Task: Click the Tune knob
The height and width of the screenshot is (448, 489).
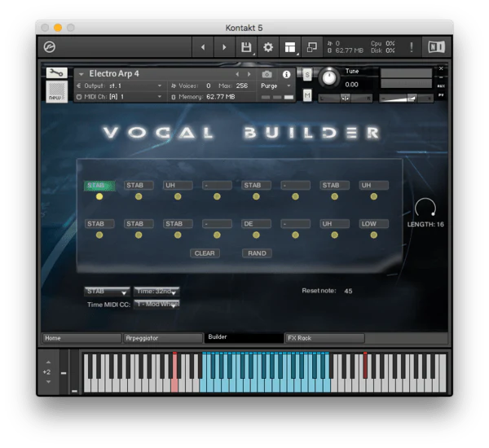Action: 328,78
